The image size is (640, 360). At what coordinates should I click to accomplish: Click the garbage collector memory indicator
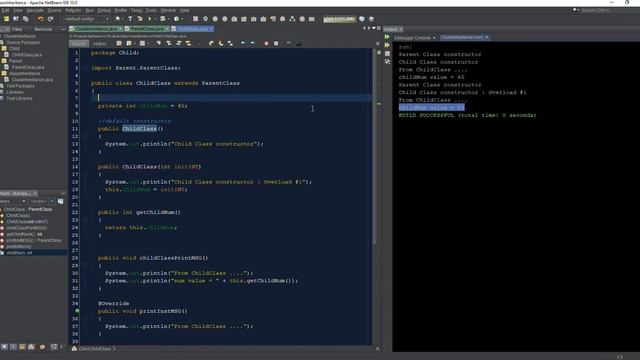point(340,19)
